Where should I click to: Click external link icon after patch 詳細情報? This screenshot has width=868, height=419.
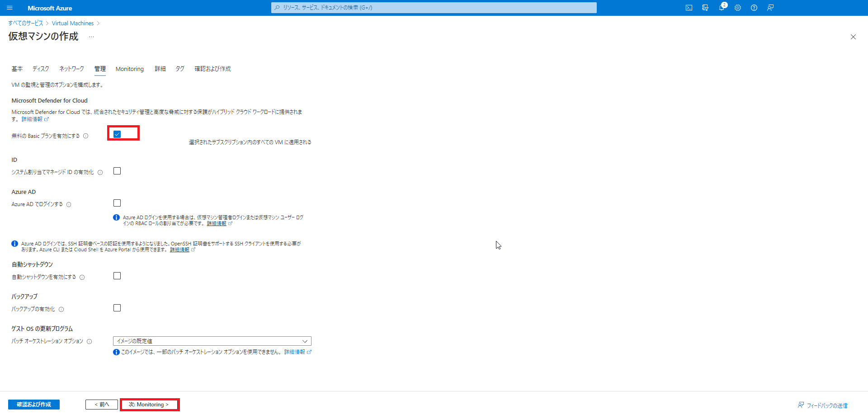[309, 352]
